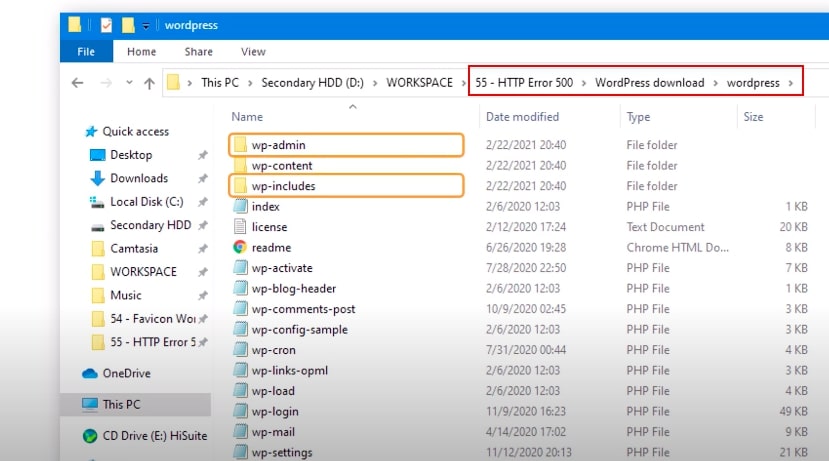829x461 pixels.
Task: Click wordpress breadcrumb segment
Action: pyautogui.click(x=753, y=83)
